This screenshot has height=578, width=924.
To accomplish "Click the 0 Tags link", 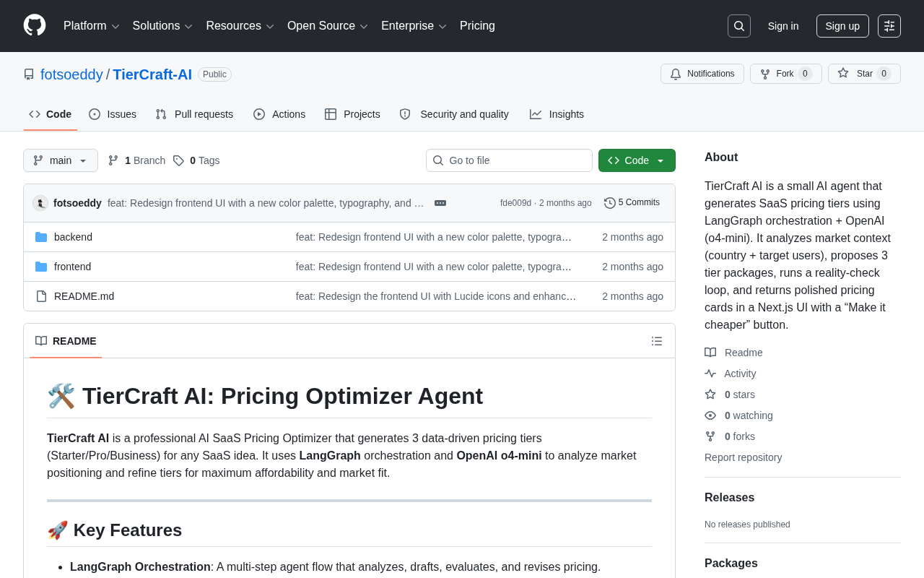I will pyautogui.click(x=196, y=160).
